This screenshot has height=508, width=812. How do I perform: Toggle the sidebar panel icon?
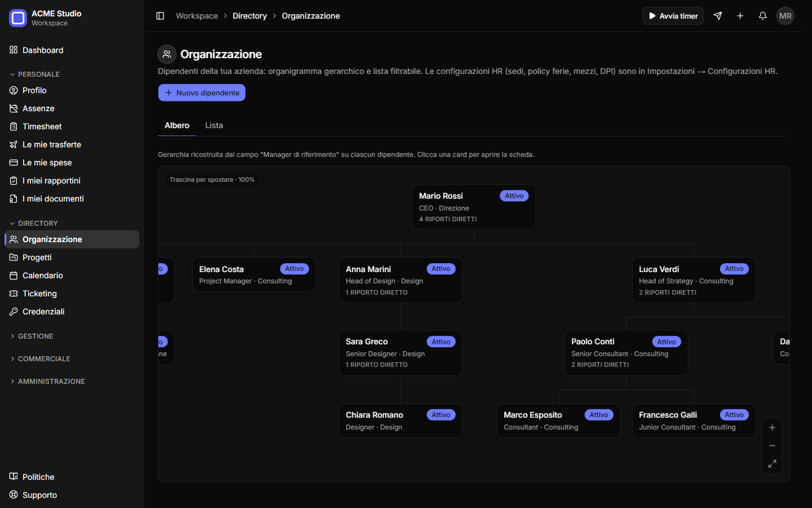click(160, 16)
